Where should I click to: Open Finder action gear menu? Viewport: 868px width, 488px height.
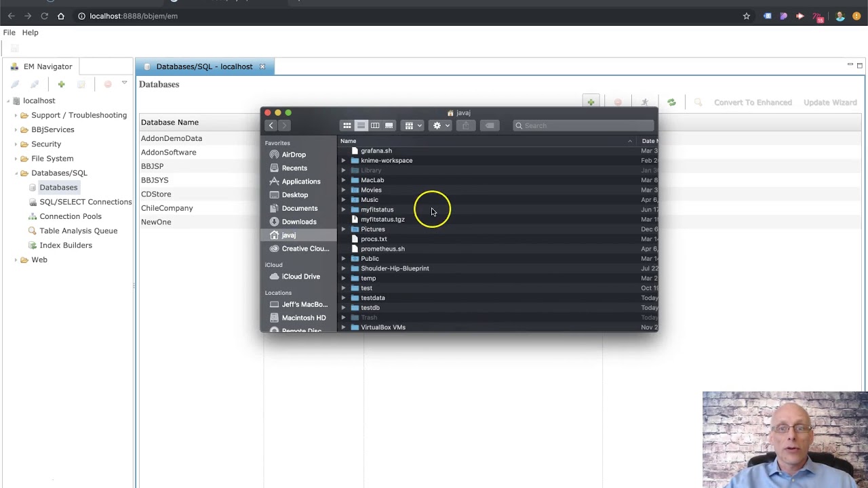[x=441, y=125]
